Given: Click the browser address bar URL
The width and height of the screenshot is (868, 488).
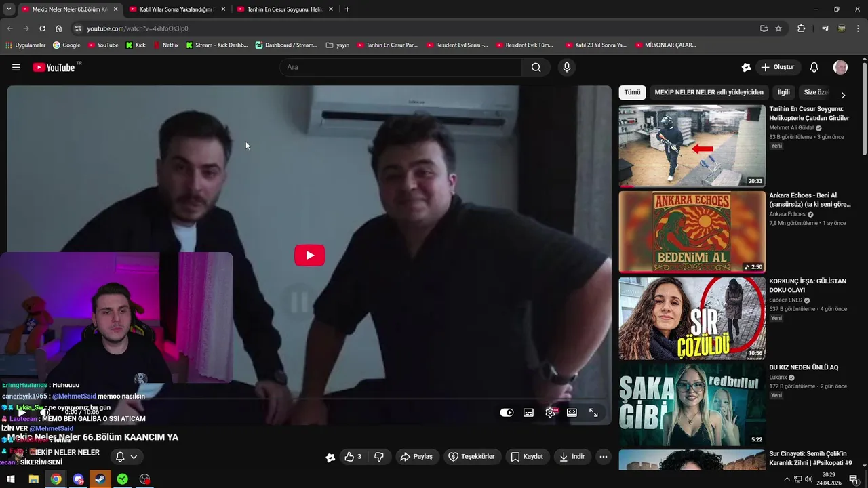Looking at the screenshot, I should click(138, 28).
